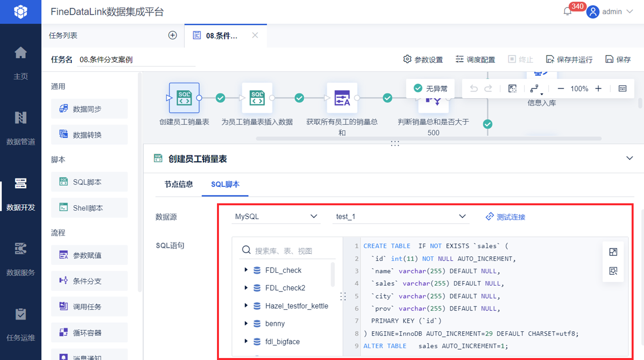The height and width of the screenshot is (360, 644).
Task: Fit the canvas to the screen
Action: point(513,89)
